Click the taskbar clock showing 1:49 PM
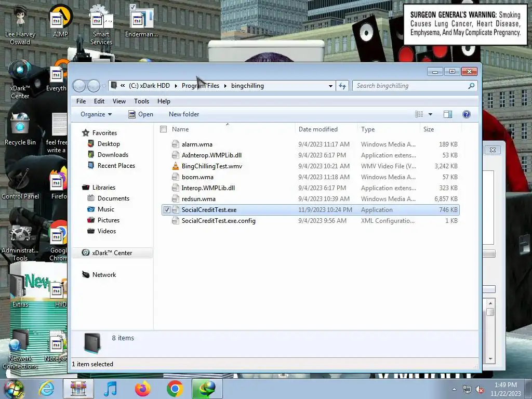532x399 pixels. coord(506,389)
